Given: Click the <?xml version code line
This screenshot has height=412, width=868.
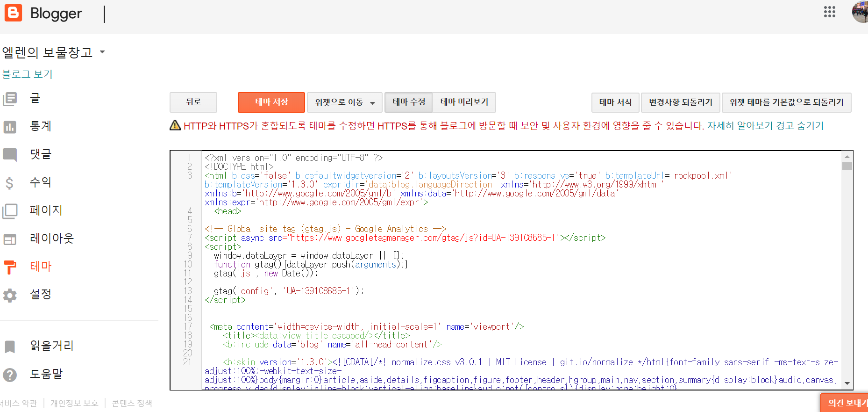Looking at the screenshot, I should [294, 158].
